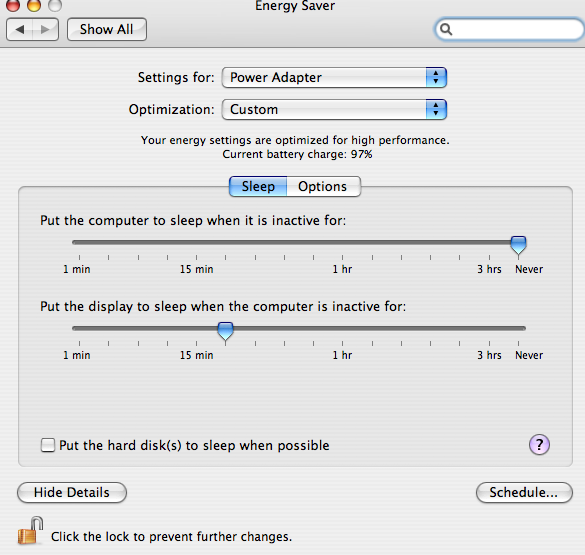Open the Optimization Custom dropdown
Screen dimensions: 585x555
point(334,110)
